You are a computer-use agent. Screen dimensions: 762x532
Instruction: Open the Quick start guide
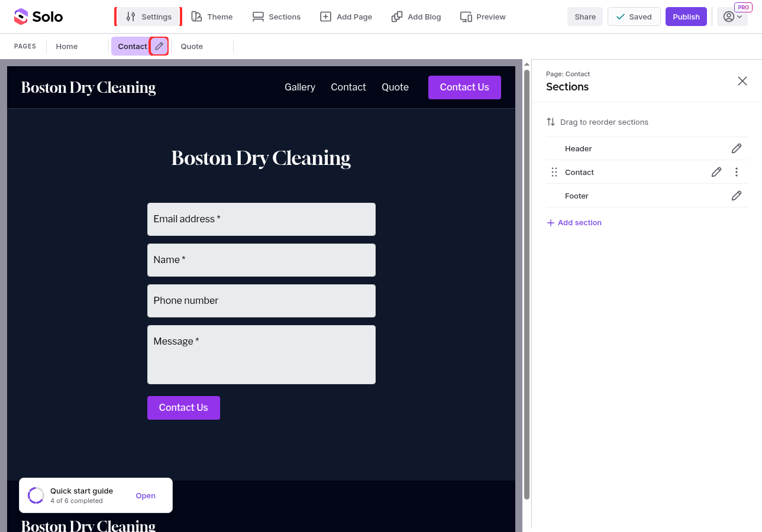point(146,496)
